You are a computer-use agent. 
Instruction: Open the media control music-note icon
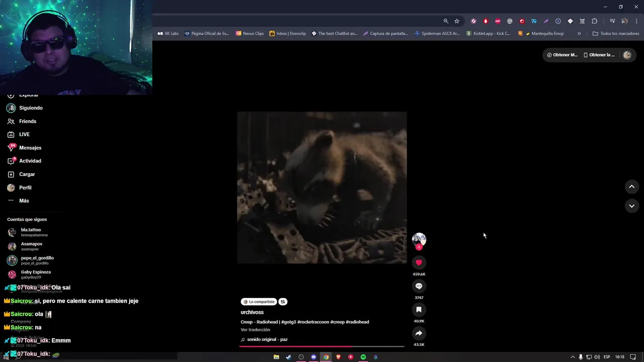[x=612, y=21]
